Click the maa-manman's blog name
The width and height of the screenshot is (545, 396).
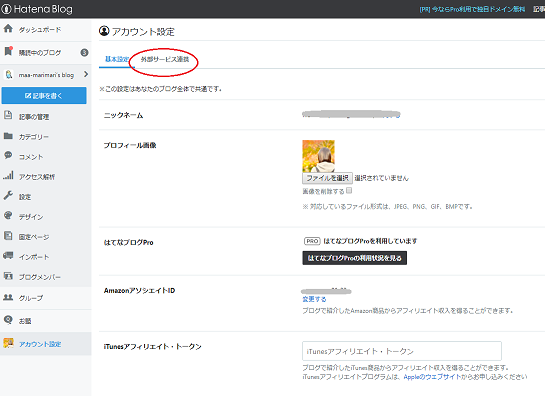point(46,75)
